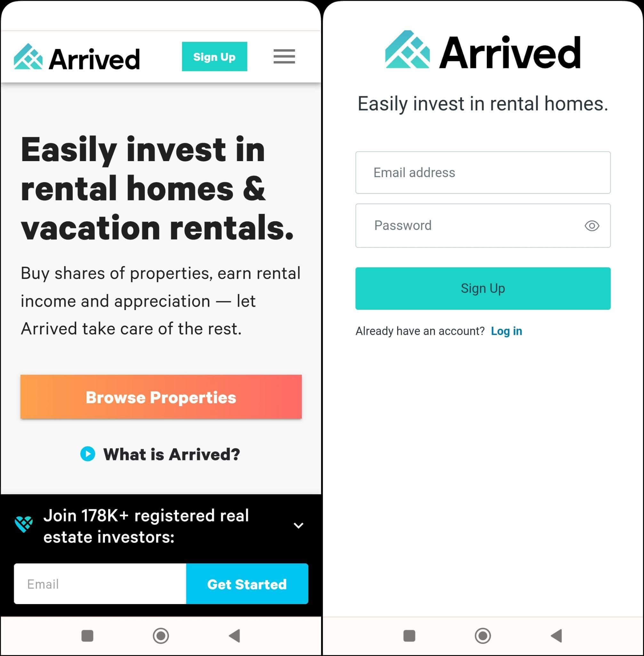Click the Sign Up teal button on right screen
644x656 pixels.
483,289
